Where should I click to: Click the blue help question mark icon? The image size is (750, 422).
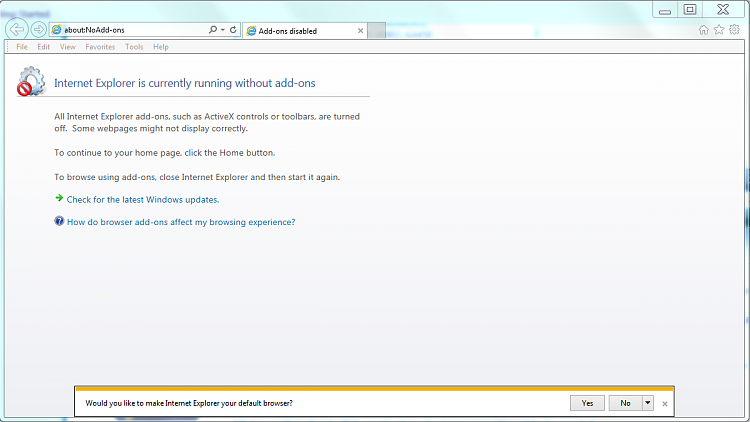(59, 221)
